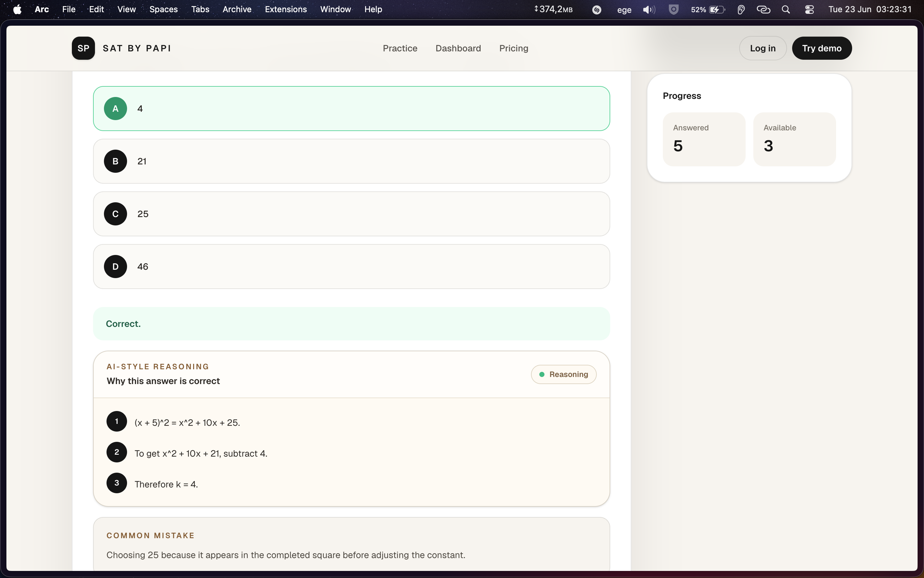
Task: Open the Arc application menu
Action: tap(42, 10)
